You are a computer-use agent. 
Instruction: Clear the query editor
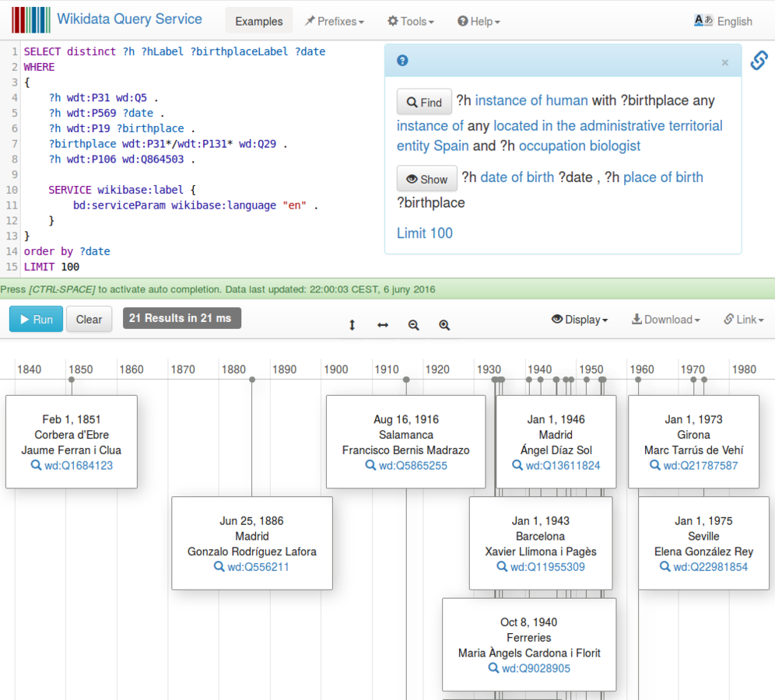tap(89, 319)
